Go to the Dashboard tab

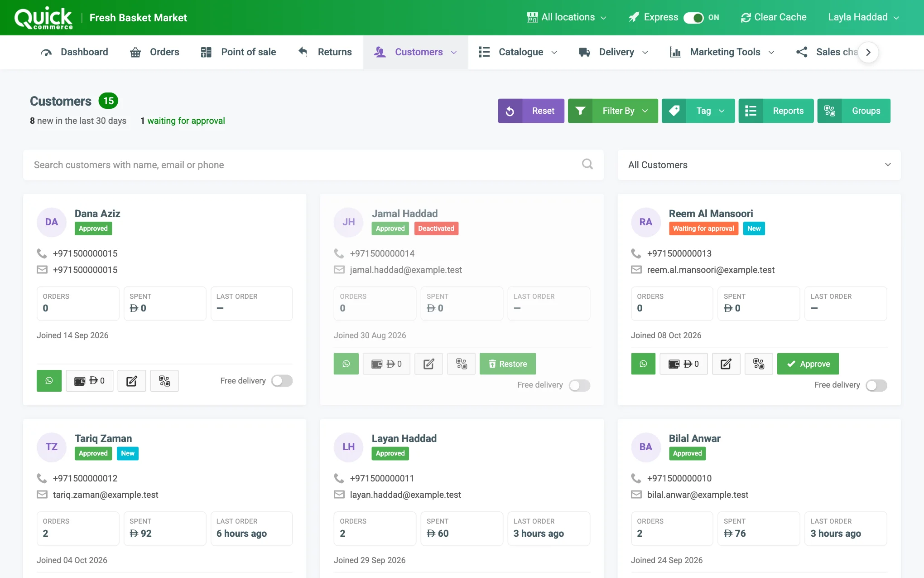point(74,52)
